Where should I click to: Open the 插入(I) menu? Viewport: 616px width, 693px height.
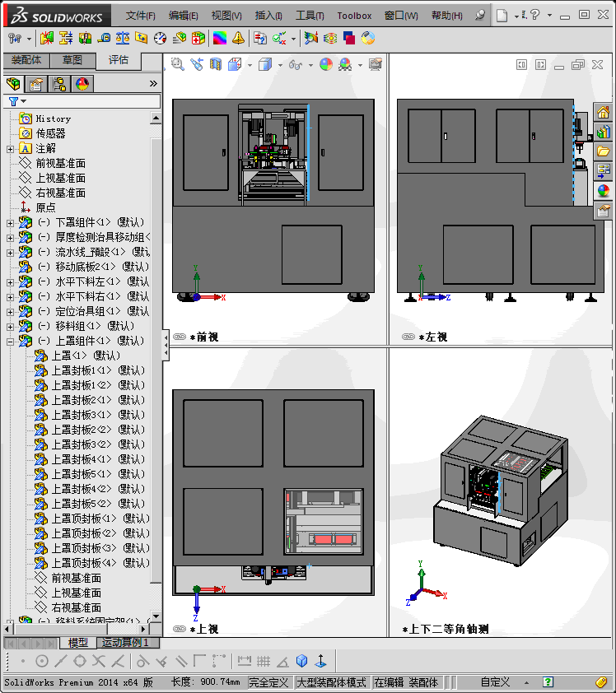268,16
